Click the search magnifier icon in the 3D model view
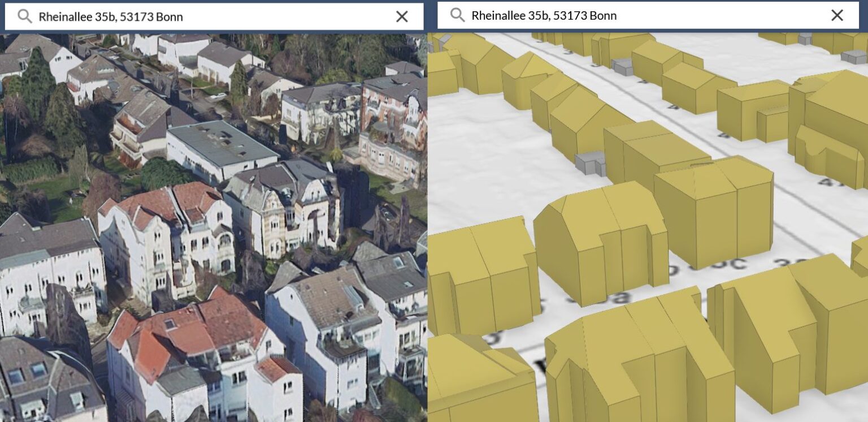 click(457, 15)
